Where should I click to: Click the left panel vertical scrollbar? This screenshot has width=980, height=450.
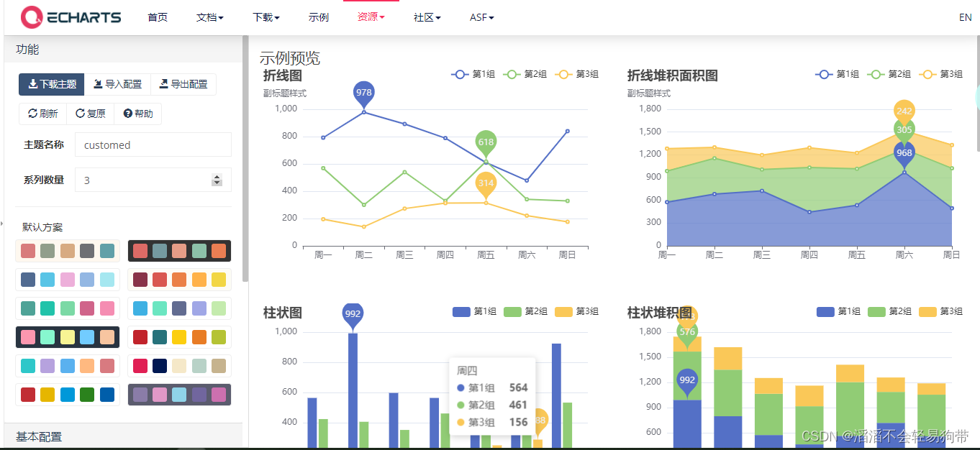click(245, 158)
